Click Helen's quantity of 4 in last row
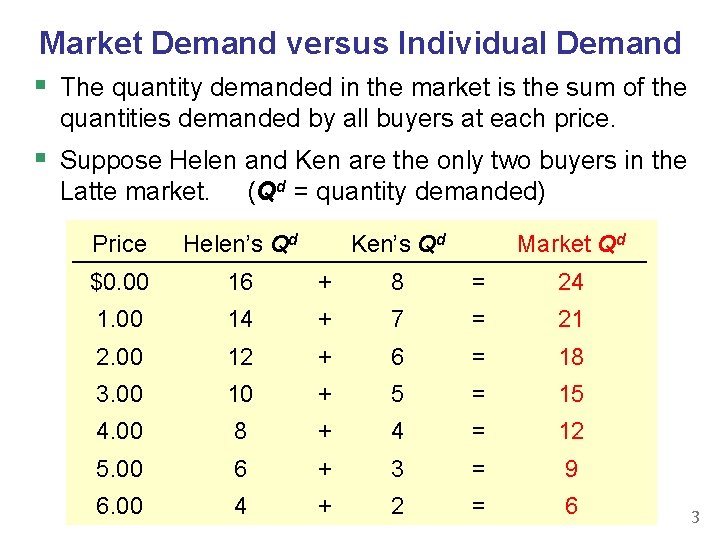 tap(240, 506)
